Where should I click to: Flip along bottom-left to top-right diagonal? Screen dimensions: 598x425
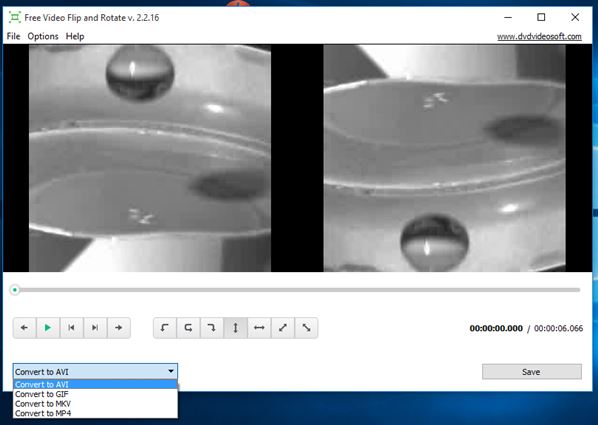[283, 328]
